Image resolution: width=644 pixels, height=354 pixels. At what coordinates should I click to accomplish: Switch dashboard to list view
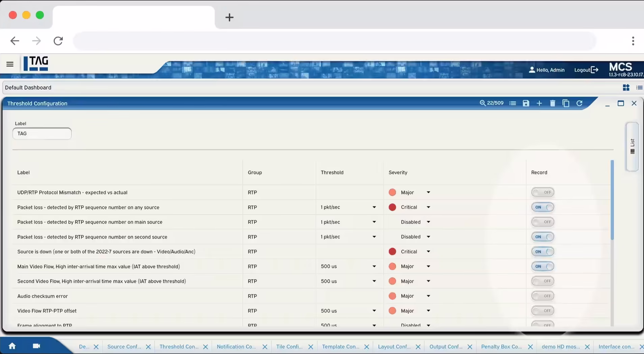pyautogui.click(x=639, y=87)
